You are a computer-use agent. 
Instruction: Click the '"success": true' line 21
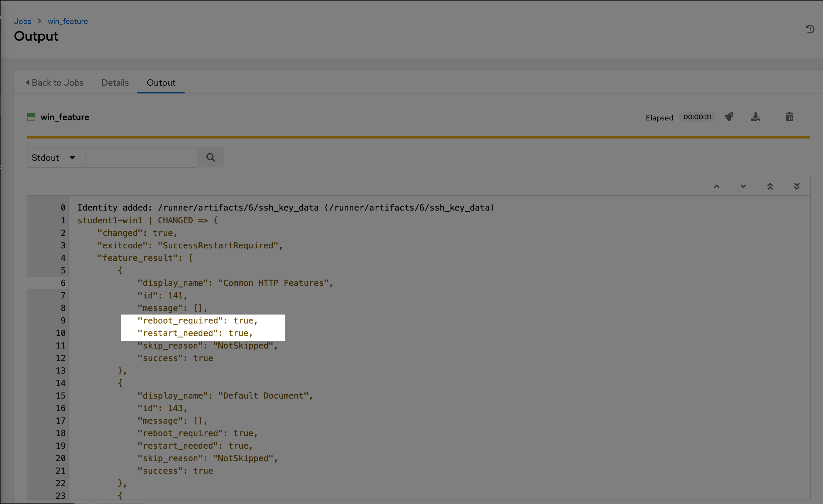(x=175, y=471)
